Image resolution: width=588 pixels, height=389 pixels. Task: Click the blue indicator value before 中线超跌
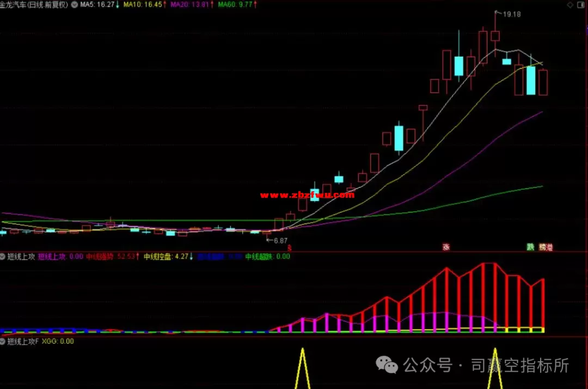click(219, 257)
